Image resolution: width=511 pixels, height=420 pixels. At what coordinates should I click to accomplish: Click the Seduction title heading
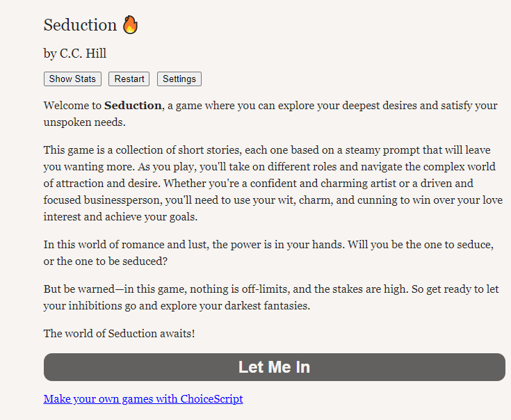pos(80,25)
